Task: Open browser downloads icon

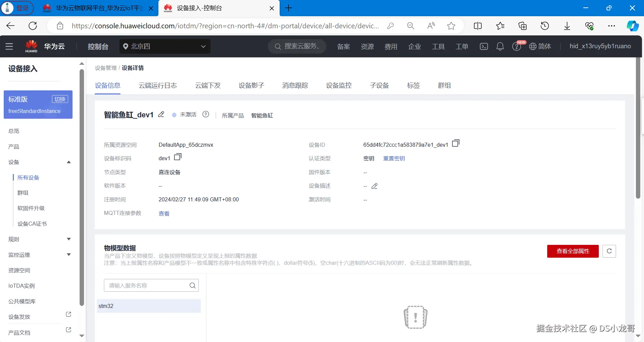Action: coord(567,26)
